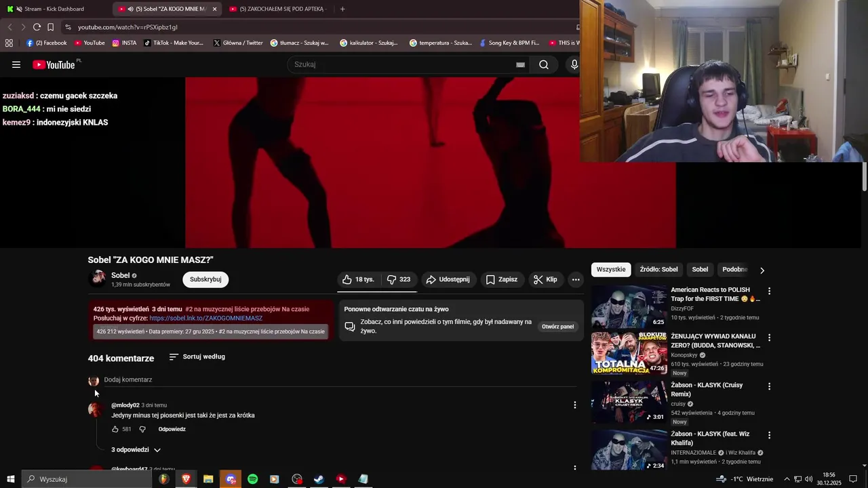Open TikTok - Make Your bookmark
This screenshot has width=868, height=488.
pyautogui.click(x=174, y=43)
